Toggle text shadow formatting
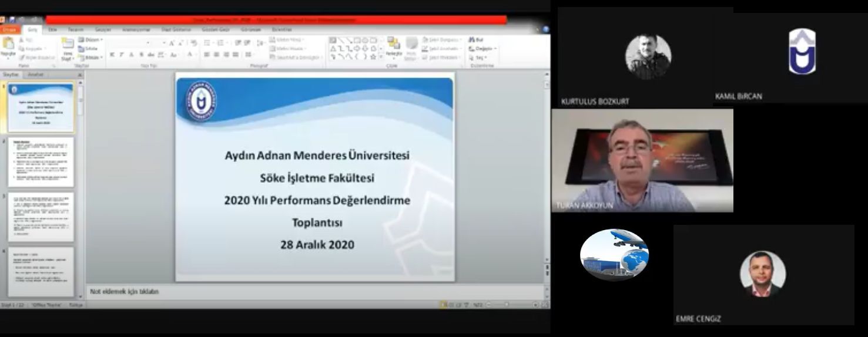This screenshot has width=868, height=337. click(142, 55)
